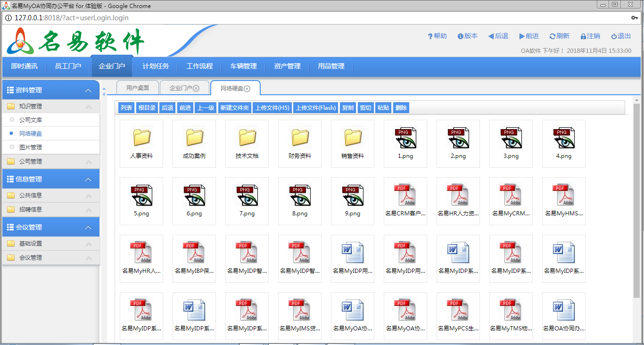The width and height of the screenshot is (644, 345).
Task: Click the 退出 power icon in header
Action: (614, 36)
